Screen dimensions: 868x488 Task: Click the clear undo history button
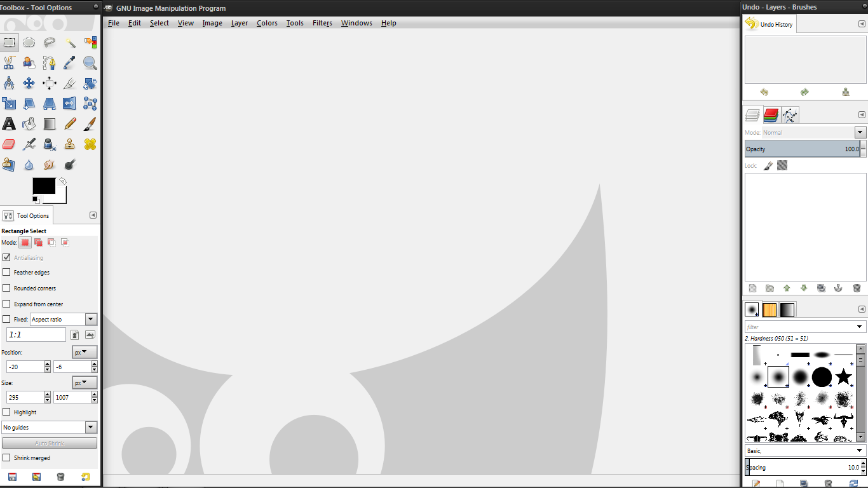846,92
